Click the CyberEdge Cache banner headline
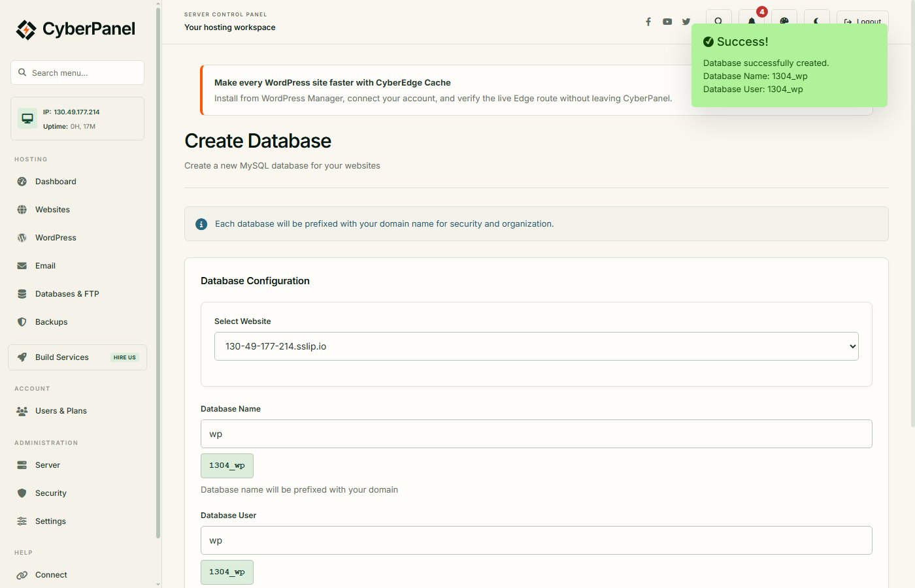 (x=333, y=83)
